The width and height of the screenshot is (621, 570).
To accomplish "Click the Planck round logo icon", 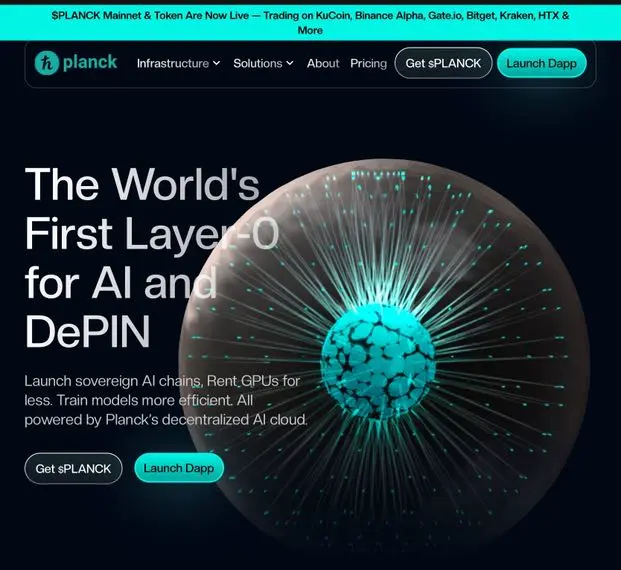I will pyautogui.click(x=47, y=63).
